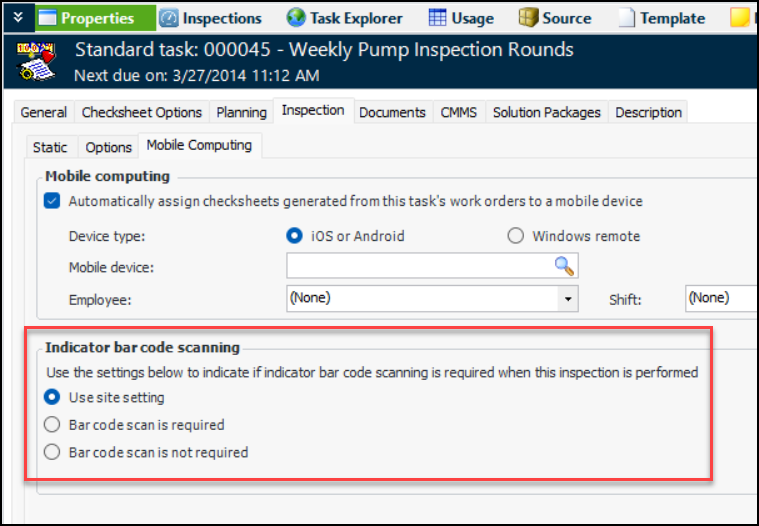Click the Inspections clock icon
Screen dimensions: 759x526
[169, 18]
